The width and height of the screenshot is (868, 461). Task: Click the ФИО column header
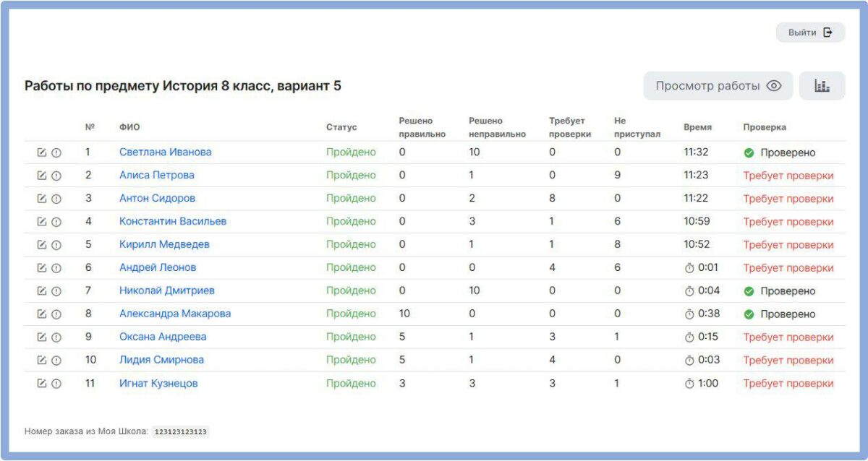pyautogui.click(x=129, y=127)
